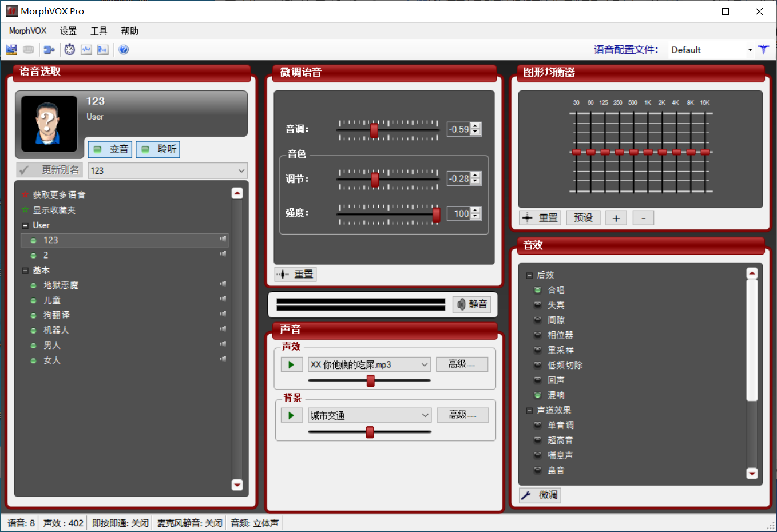This screenshot has width=777, height=532.
Task: Click the red star icon for 获取更多语音
Action: pos(25,194)
